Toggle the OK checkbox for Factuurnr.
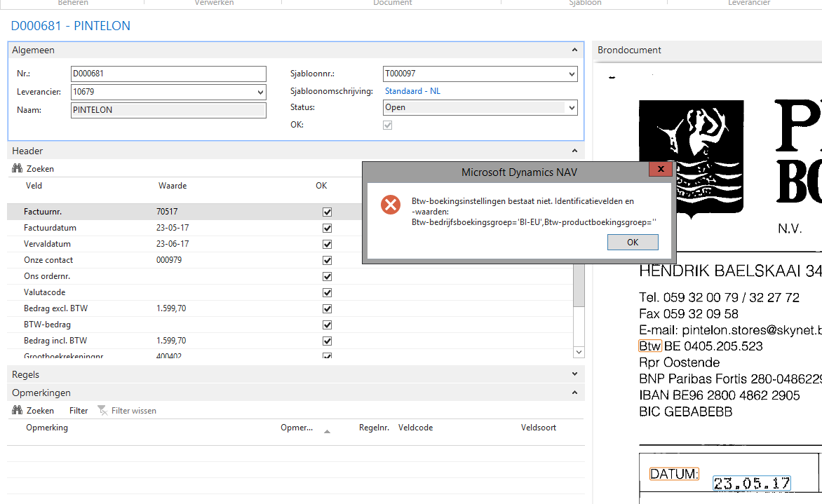 327,212
